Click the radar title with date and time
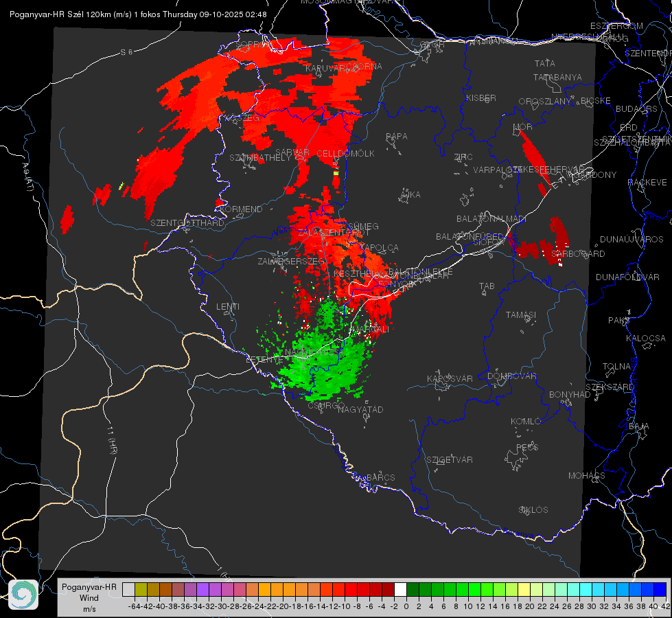Viewport: 672px width, 618px height. tap(138, 14)
